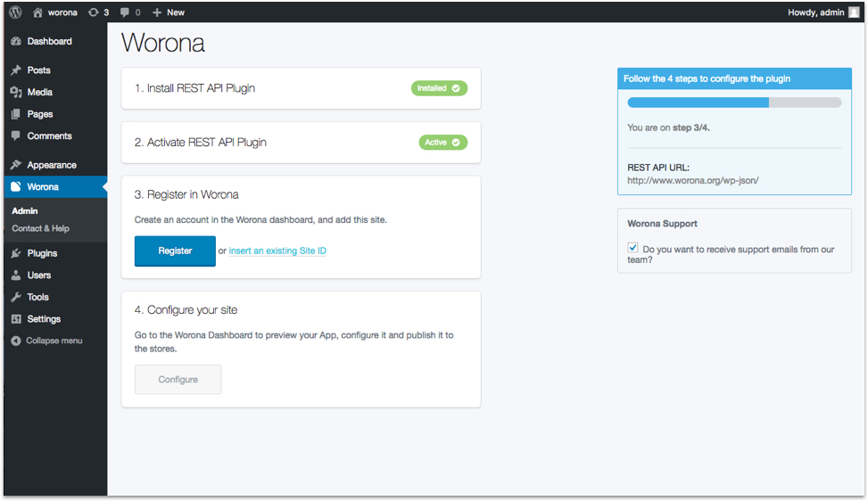Image resolution: width=868 pixels, height=501 pixels.
Task: Click the Comments icon in sidebar
Action: (16, 136)
